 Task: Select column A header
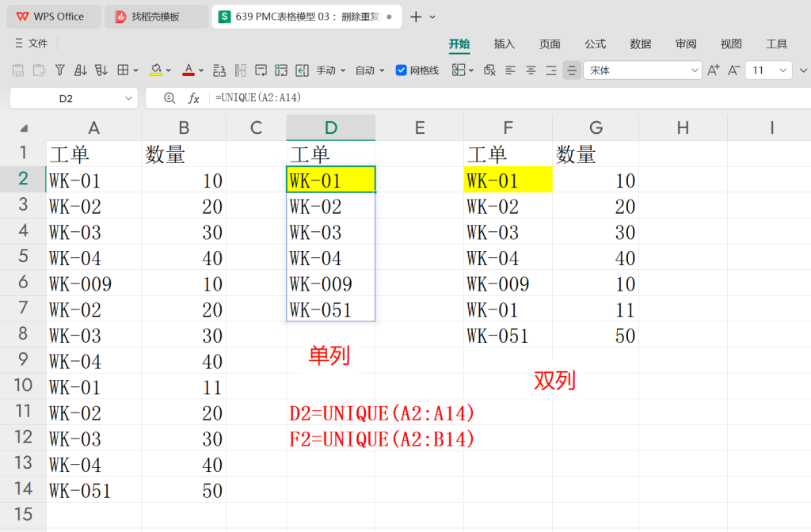coord(93,127)
